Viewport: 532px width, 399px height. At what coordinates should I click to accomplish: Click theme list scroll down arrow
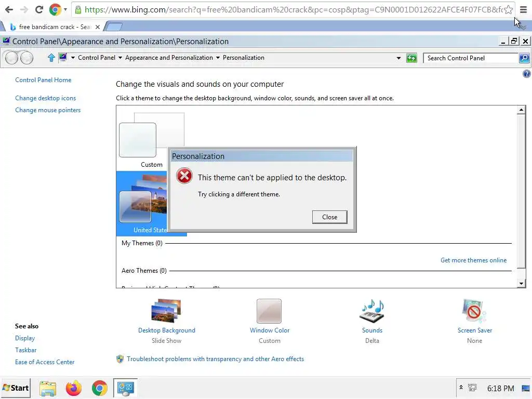(521, 283)
